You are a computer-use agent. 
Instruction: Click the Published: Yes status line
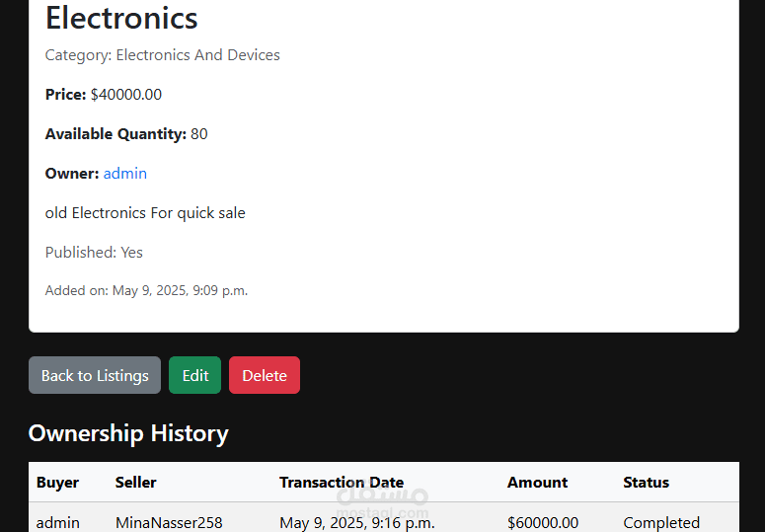tap(94, 253)
